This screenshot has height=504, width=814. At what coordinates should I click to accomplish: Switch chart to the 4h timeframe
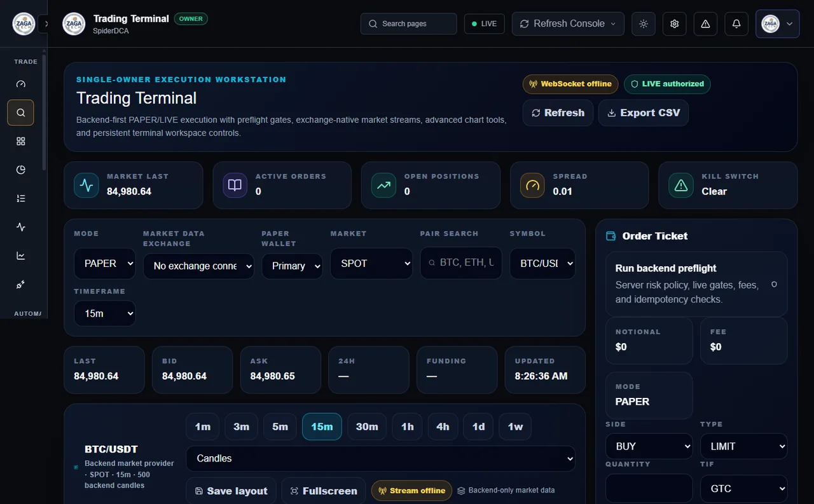coord(443,426)
